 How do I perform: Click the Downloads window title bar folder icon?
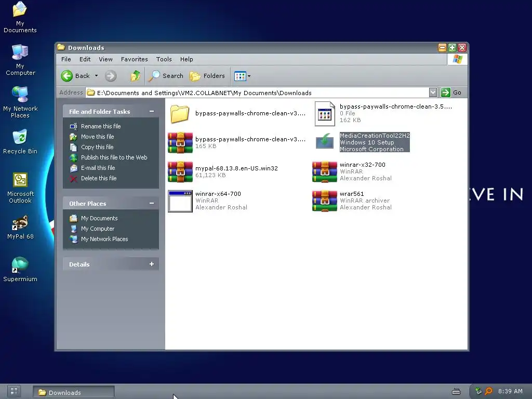61,47
